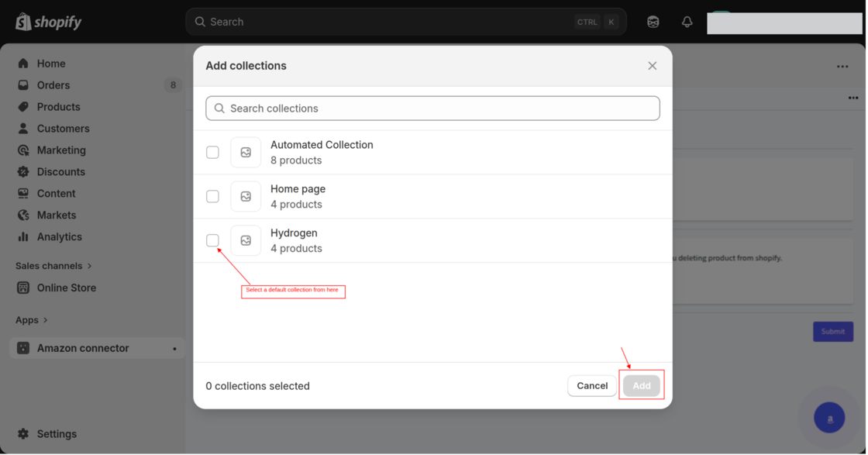Open the page three-dot menu
Viewport: 868px width, 455px height.
842,67
